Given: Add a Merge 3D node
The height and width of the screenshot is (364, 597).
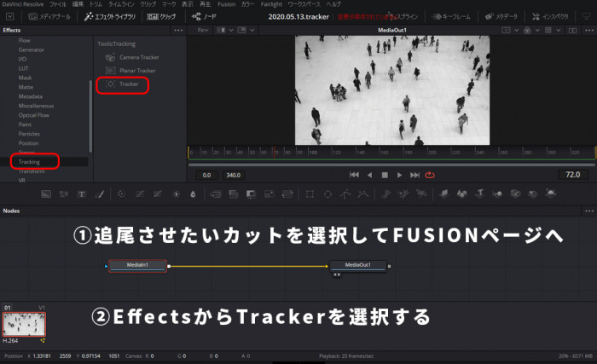Looking at the screenshot, I should (497, 194).
